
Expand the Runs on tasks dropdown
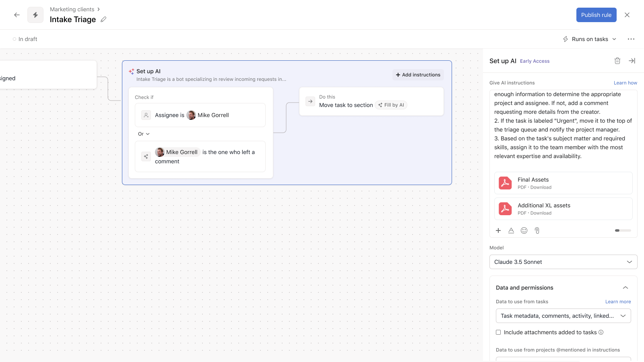tap(590, 39)
